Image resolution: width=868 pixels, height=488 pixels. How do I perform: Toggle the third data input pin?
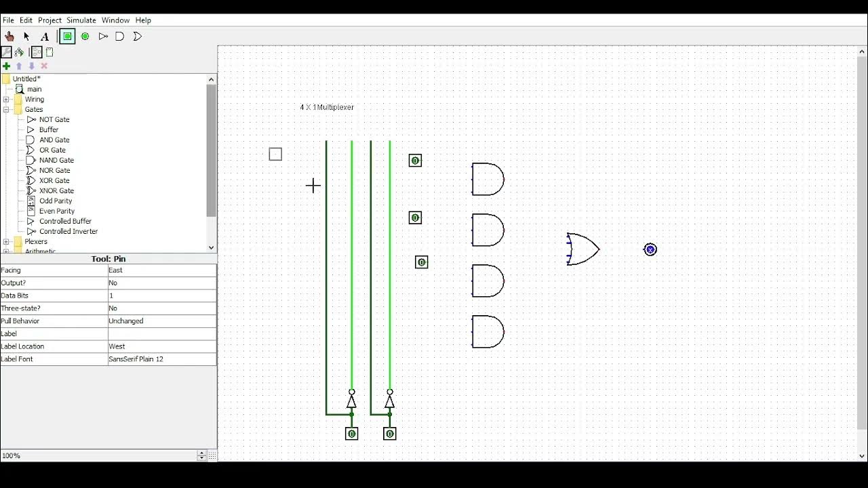(421, 262)
